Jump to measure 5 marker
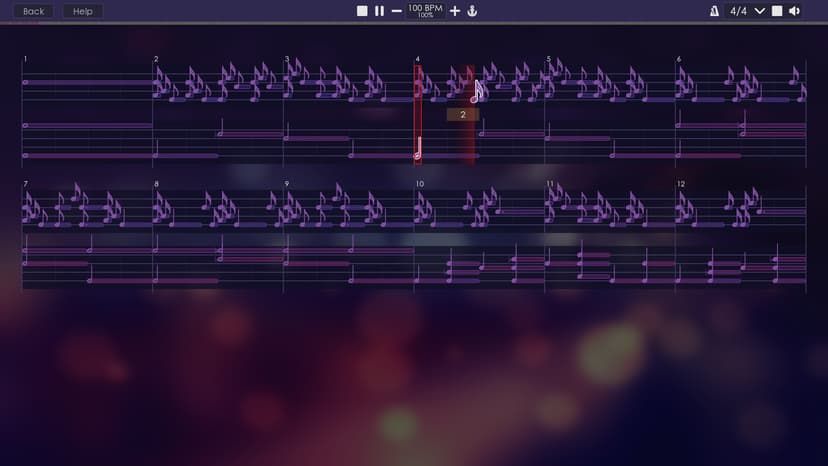Image resolution: width=828 pixels, height=466 pixels. click(x=549, y=59)
